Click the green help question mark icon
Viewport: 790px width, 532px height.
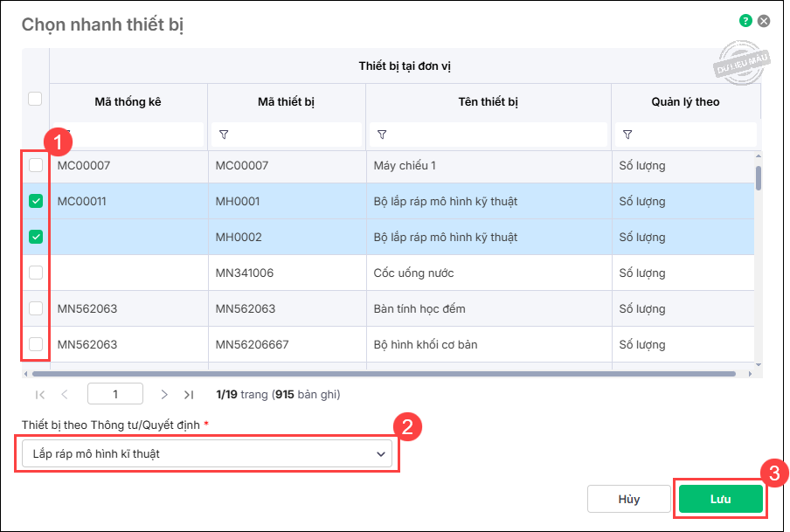click(745, 21)
